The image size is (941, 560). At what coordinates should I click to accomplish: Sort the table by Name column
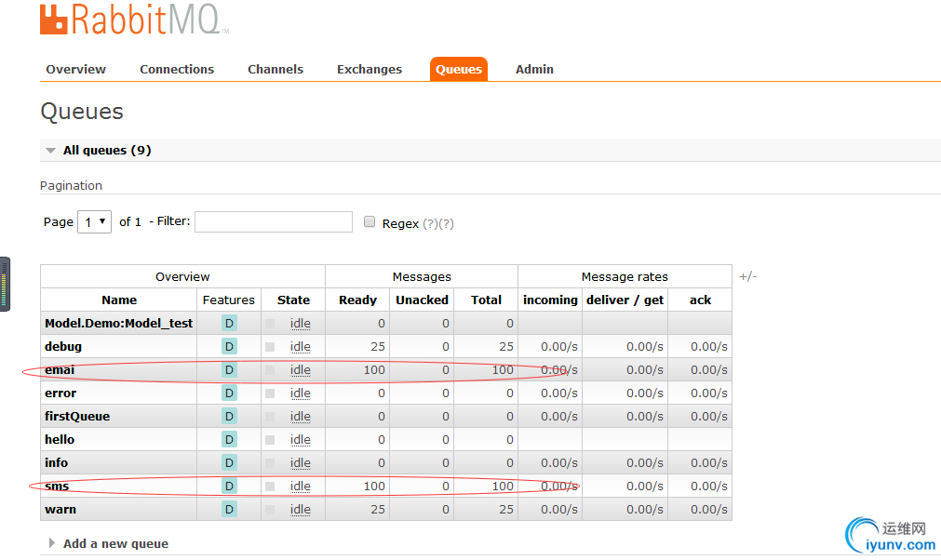[x=119, y=300]
